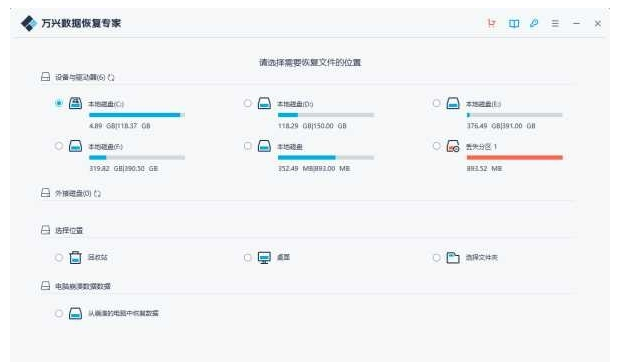Click the app logo diamond icon

point(29,23)
